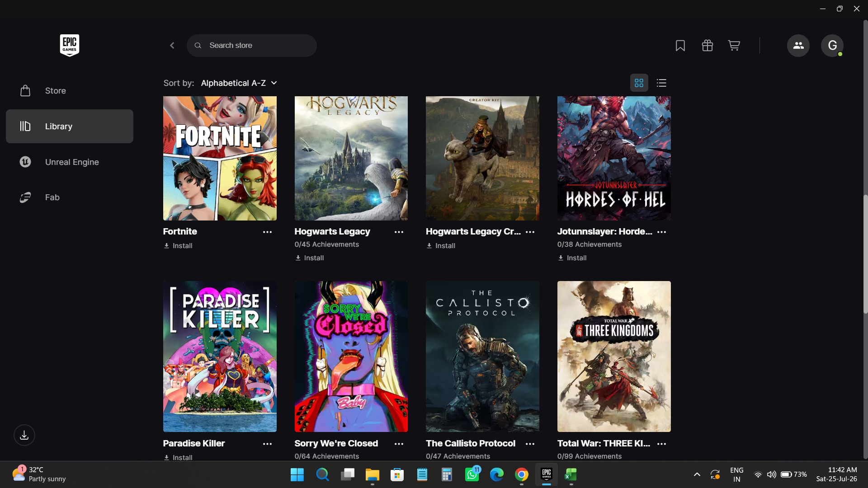Expand the Alphabetical A-Z sort dropdown

point(239,83)
